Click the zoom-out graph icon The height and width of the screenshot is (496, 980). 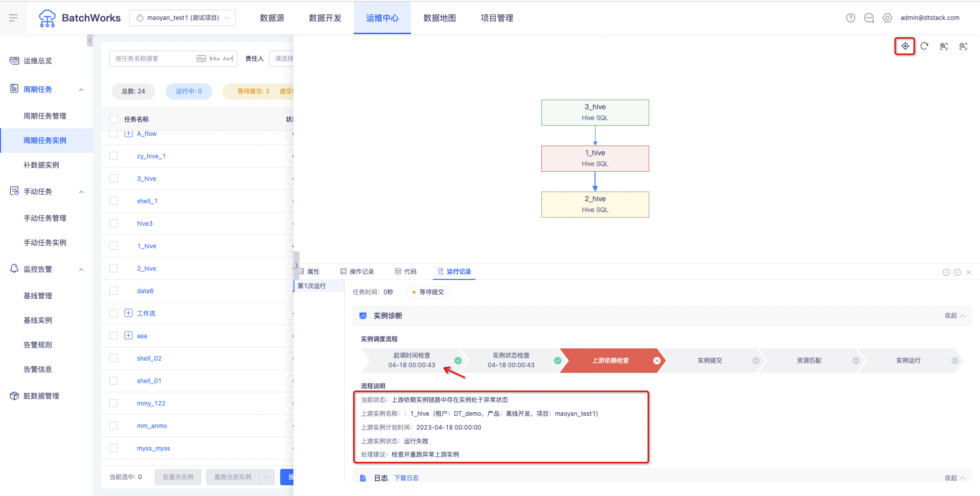tap(963, 46)
